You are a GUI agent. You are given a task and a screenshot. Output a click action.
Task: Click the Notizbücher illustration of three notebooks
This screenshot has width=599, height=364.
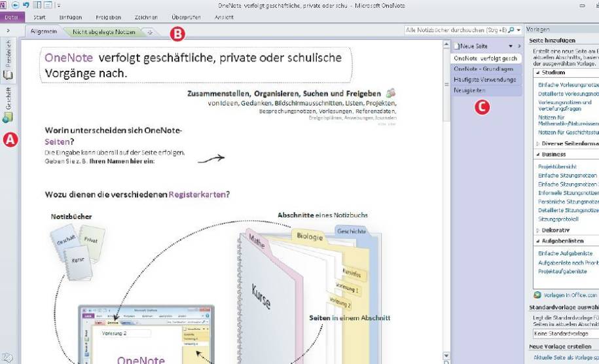click(x=78, y=253)
